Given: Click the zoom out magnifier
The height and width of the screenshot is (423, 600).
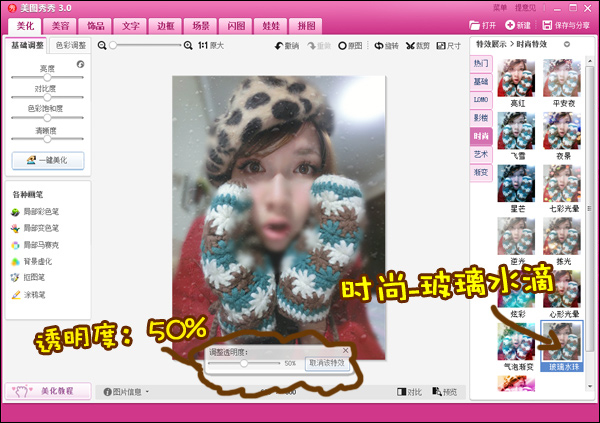Looking at the screenshot, I should 102,46.
